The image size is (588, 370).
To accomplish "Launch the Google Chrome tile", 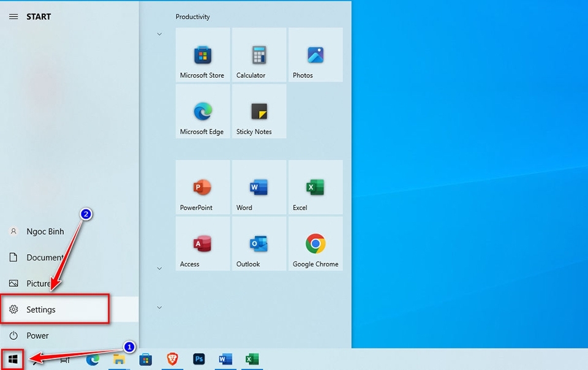I will 315,244.
